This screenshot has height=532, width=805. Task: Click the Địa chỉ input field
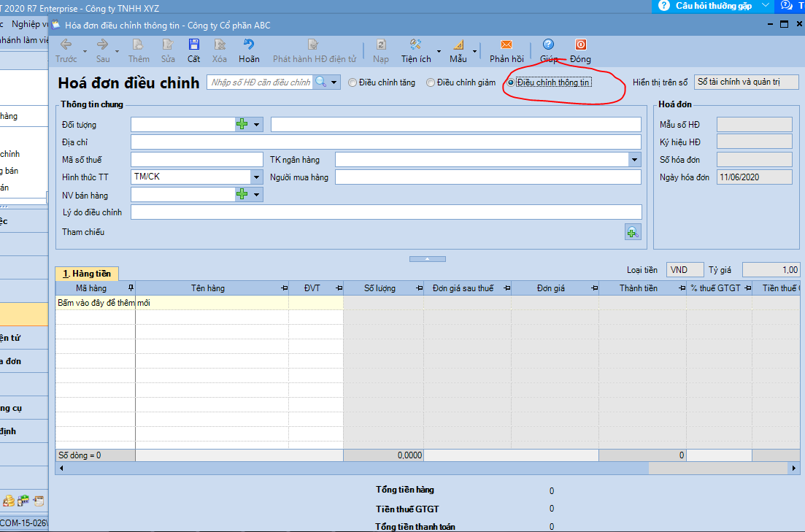(386, 142)
